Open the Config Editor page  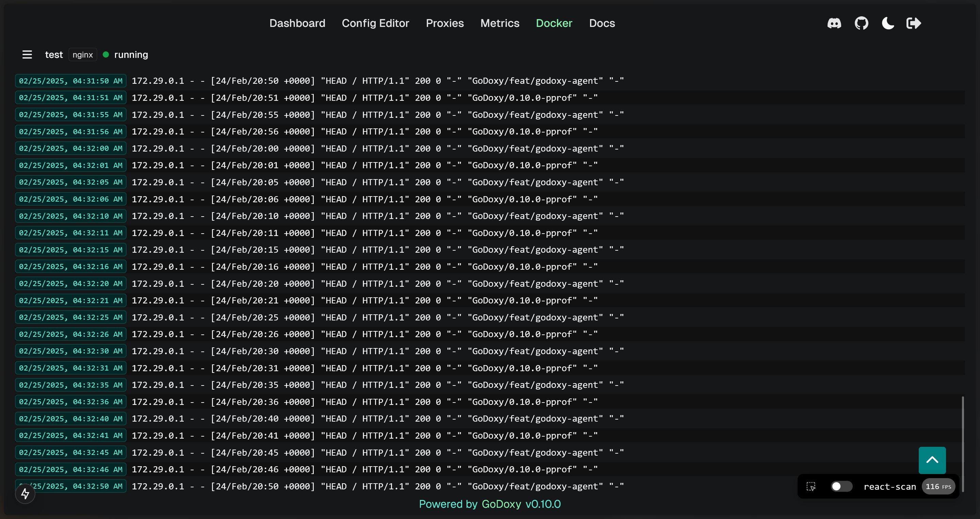(375, 23)
